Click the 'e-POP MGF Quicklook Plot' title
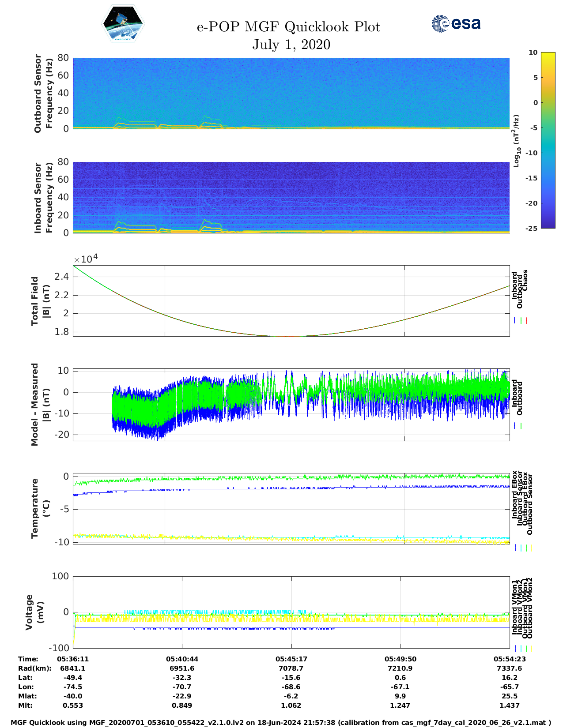Viewport: 563px width, 728px height. click(x=288, y=27)
